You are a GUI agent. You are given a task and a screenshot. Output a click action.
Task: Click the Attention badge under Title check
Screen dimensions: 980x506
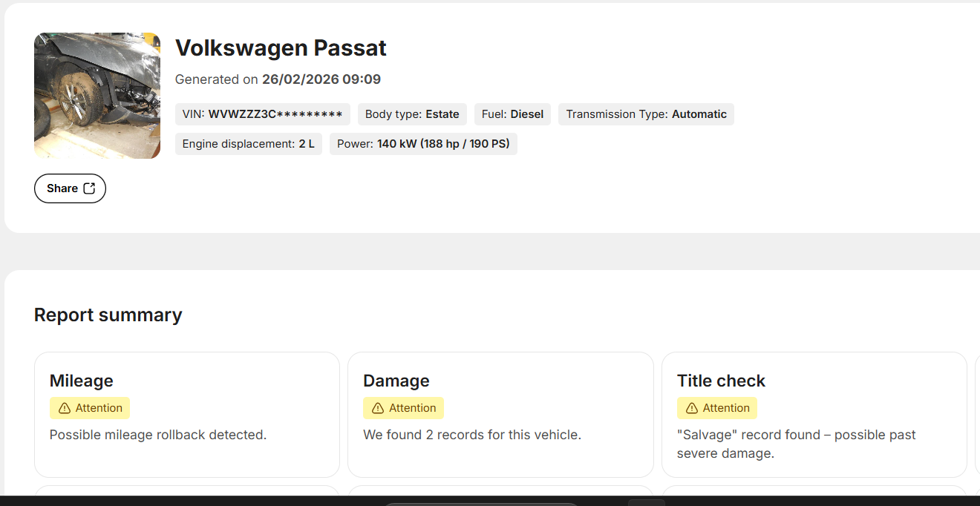(717, 408)
